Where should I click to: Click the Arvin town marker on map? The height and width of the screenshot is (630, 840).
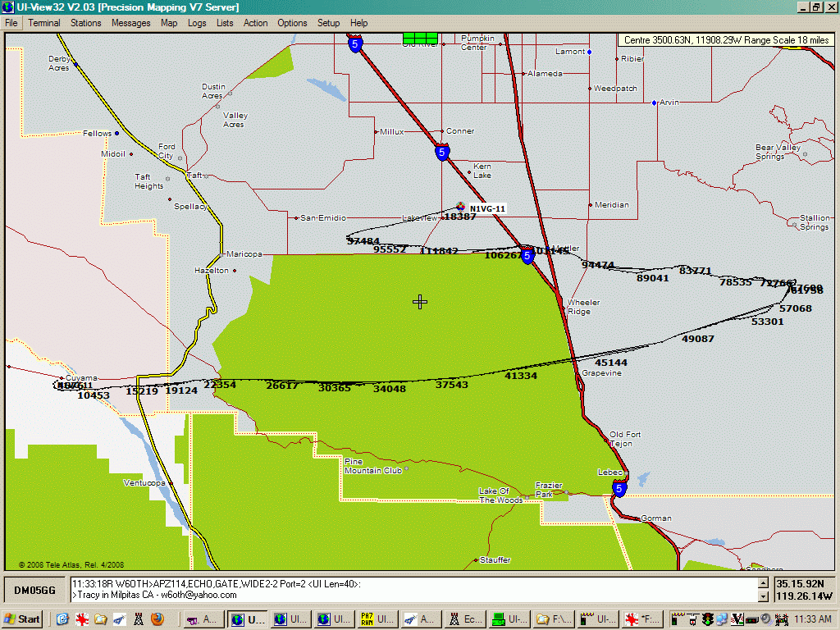click(x=654, y=103)
